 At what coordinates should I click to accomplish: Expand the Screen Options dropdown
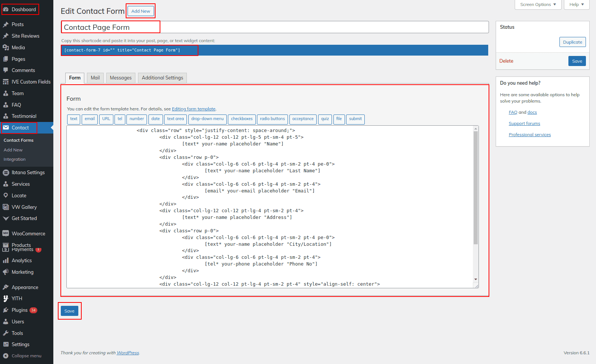pyautogui.click(x=538, y=4)
